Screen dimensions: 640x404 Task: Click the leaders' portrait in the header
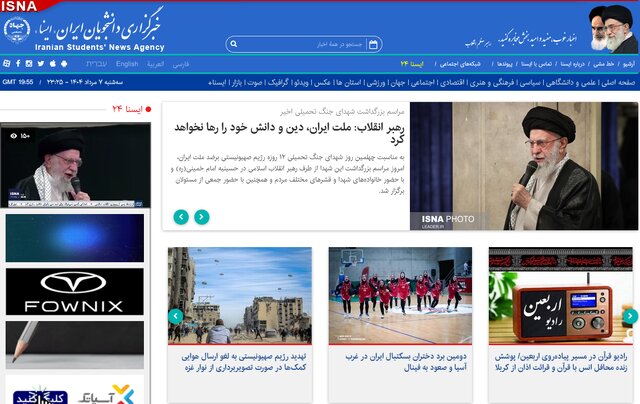click(x=613, y=29)
